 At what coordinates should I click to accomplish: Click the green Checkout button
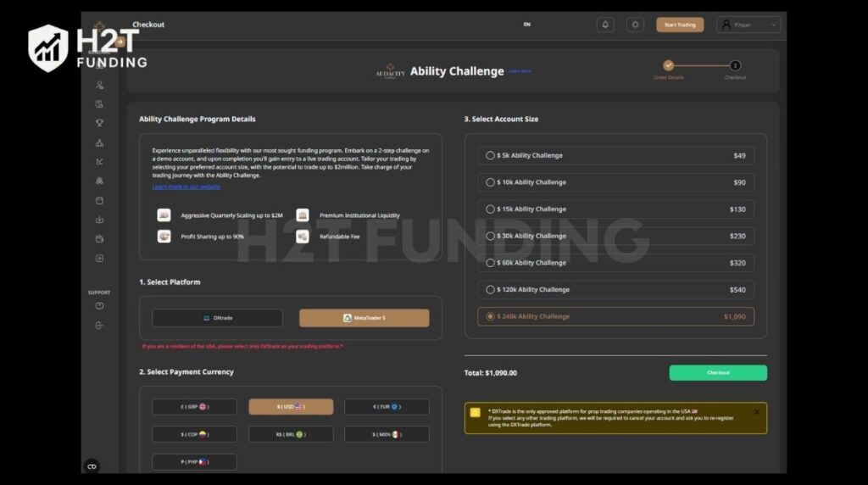[x=718, y=372]
